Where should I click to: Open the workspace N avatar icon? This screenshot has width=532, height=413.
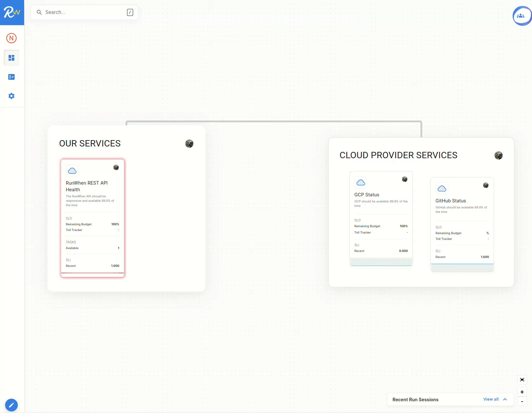(11, 38)
